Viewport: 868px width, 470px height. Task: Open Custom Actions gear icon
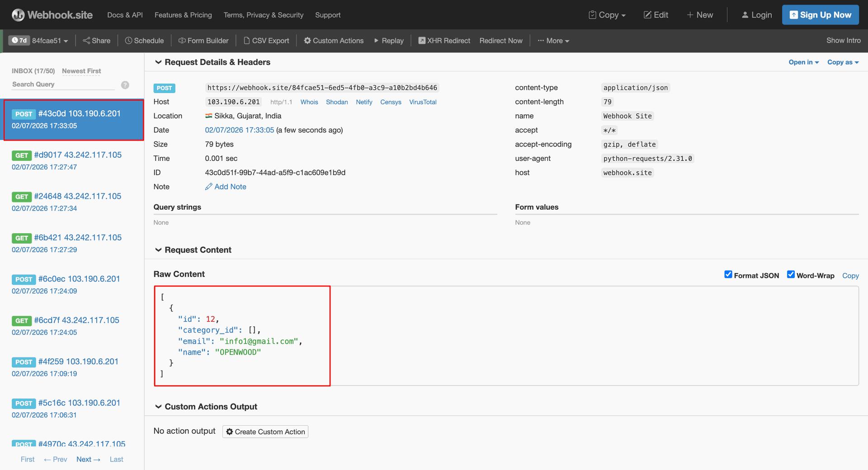click(307, 41)
